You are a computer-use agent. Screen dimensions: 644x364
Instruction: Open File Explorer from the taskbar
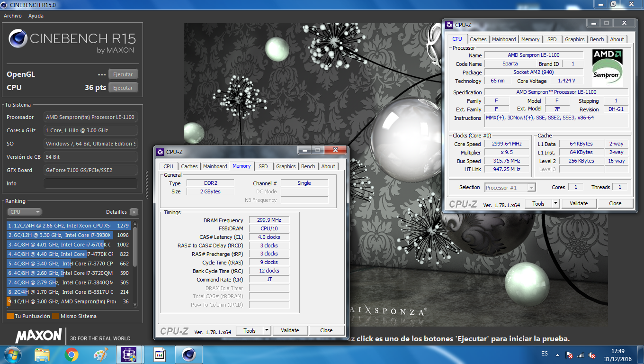42,355
